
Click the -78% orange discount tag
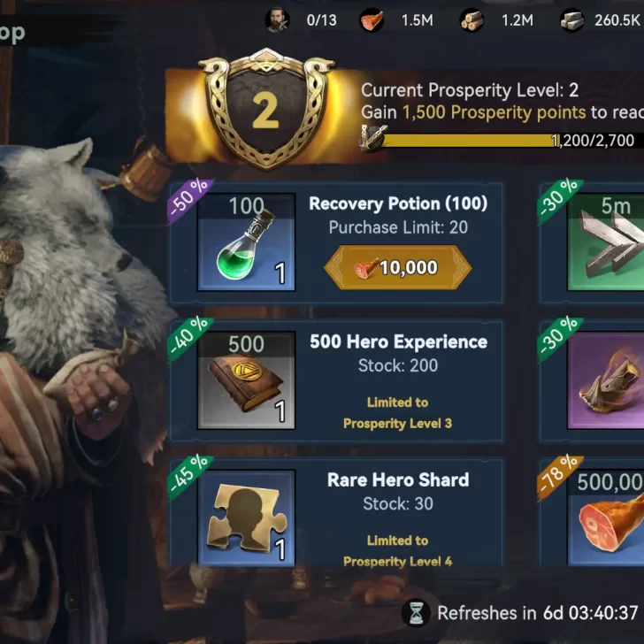point(559,478)
